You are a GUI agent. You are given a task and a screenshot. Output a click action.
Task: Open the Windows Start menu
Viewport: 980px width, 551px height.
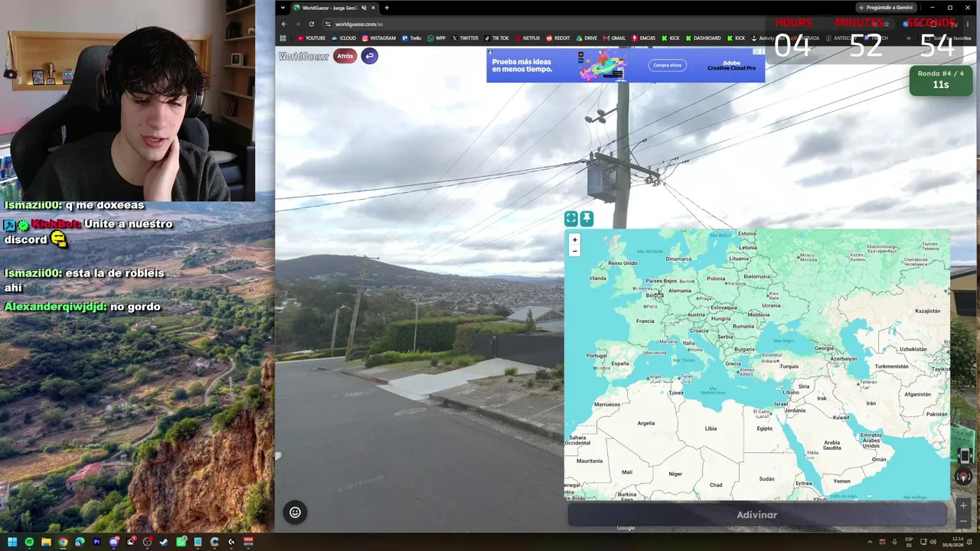coord(12,542)
